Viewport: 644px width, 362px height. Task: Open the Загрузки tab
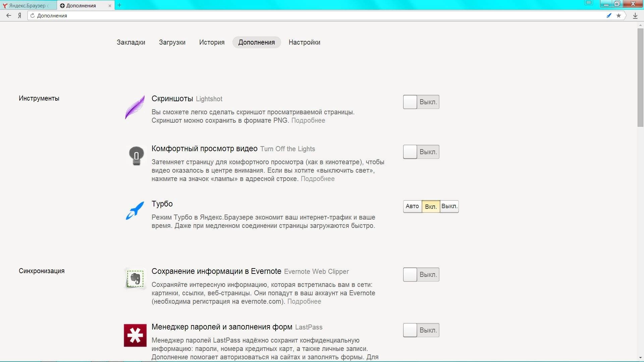172,42
